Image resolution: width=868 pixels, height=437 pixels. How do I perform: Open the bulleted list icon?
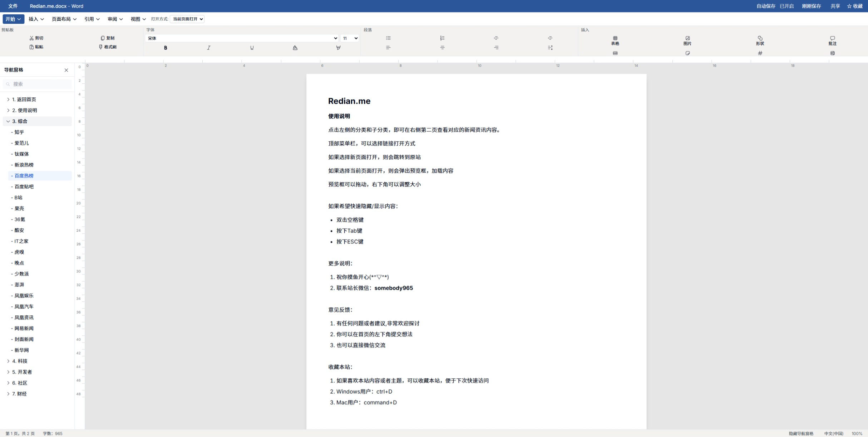click(388, 38)
